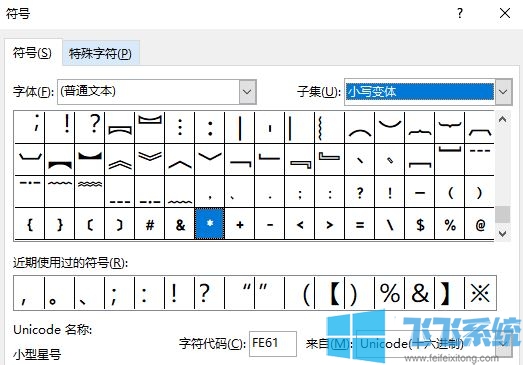Pick the recent ideographic full stop 。
This screenshot has width=523, height=365.
(x=59, y=293)
